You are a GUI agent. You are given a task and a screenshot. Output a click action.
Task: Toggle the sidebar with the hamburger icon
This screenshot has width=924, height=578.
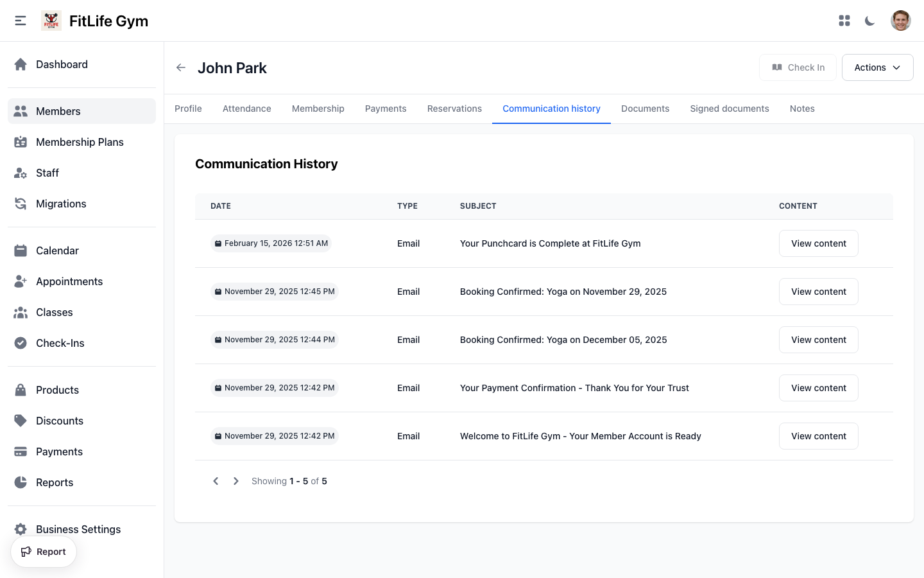[x=20, y=20]
